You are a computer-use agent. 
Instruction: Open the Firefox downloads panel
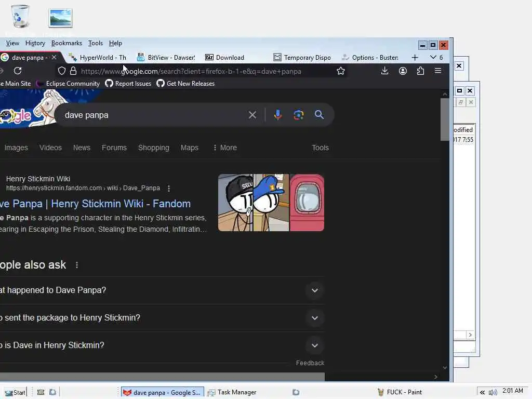[384, 71]
